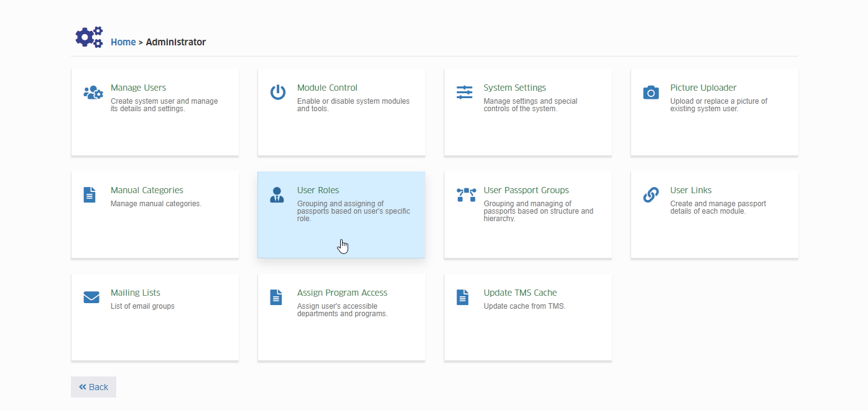Open the Mailing Lists title
868x410 pixels.
point(136,293)
